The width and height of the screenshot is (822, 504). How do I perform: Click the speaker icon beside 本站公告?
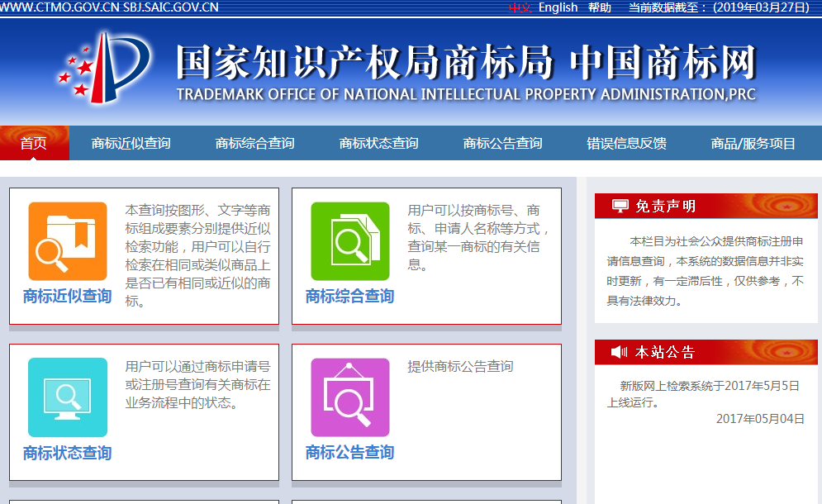coord(620,353)
